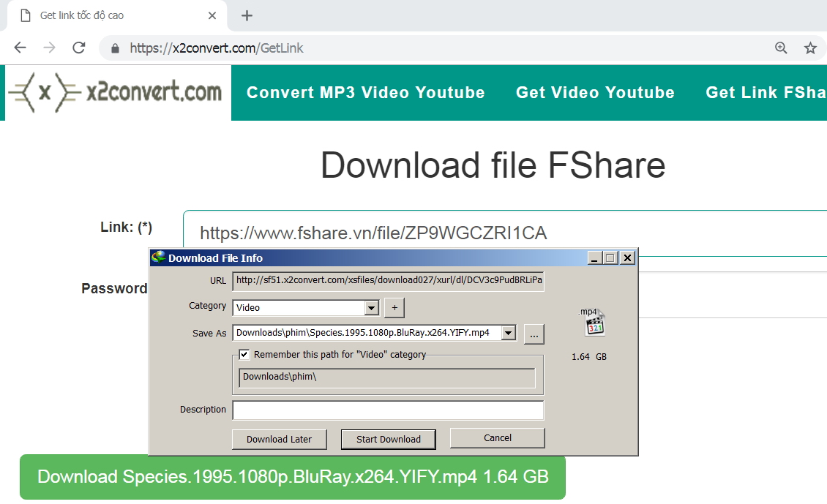Screen dimensions: 827x504
Task: Click the Description text field
Action: pos(388,410)
